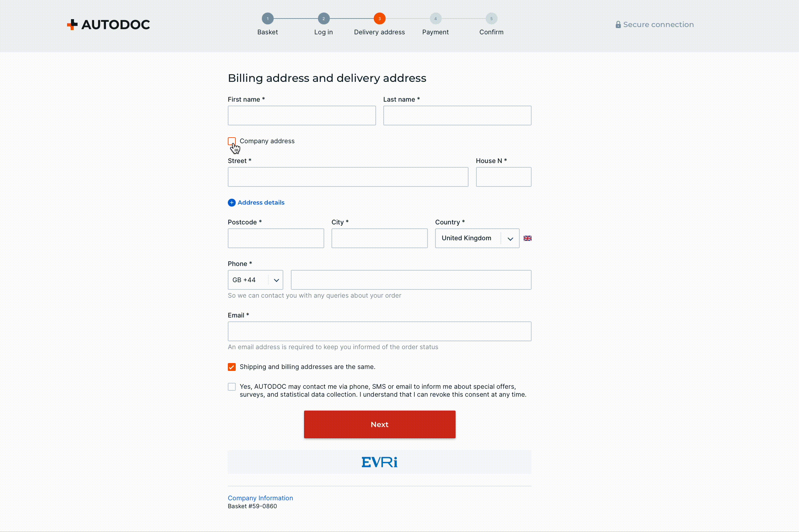The height and width of the screenshot is (532, 799).
Task: Click the EVRi courier logo
Action: click(x=379, y=462)
